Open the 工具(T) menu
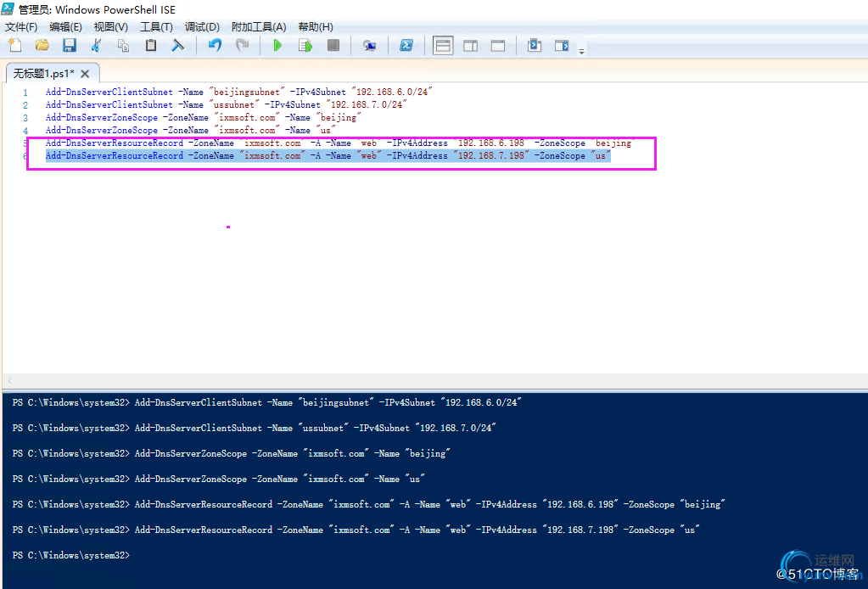This screenshot has height=589, width=868. (156, 26)
